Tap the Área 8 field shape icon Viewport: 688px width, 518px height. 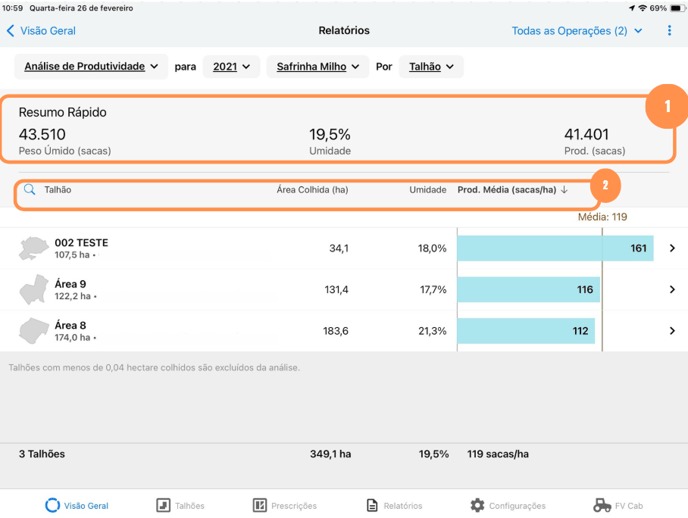[x=34, y=331]
